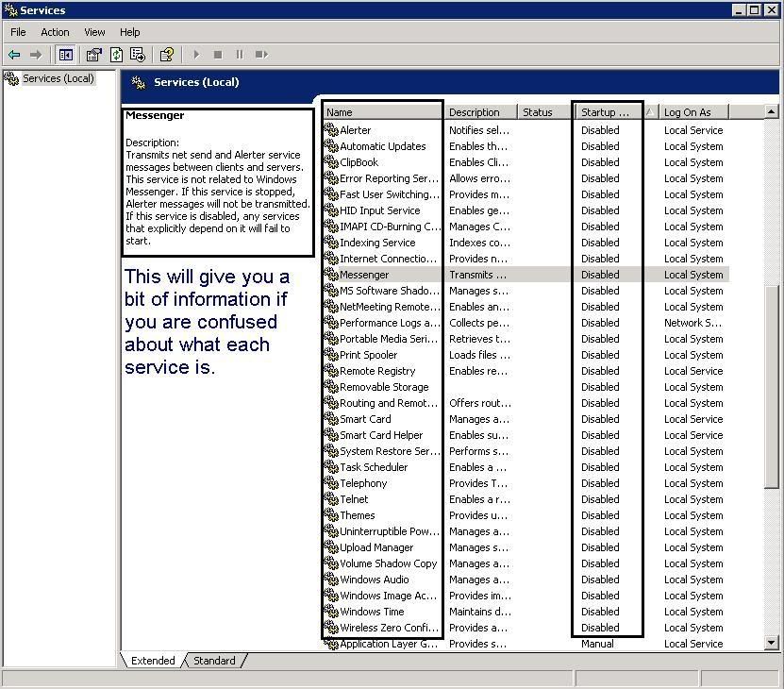Select the Internet Connection service name
The height and width of the screenshot is (689, 784).
[388, 259]
